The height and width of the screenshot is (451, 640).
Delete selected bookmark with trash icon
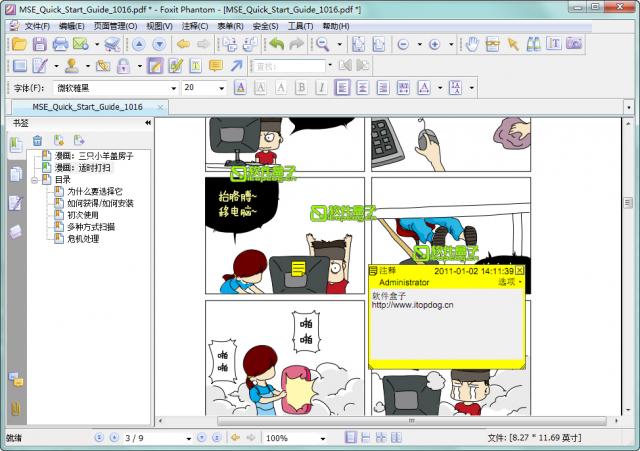click(x=38, y=140)
